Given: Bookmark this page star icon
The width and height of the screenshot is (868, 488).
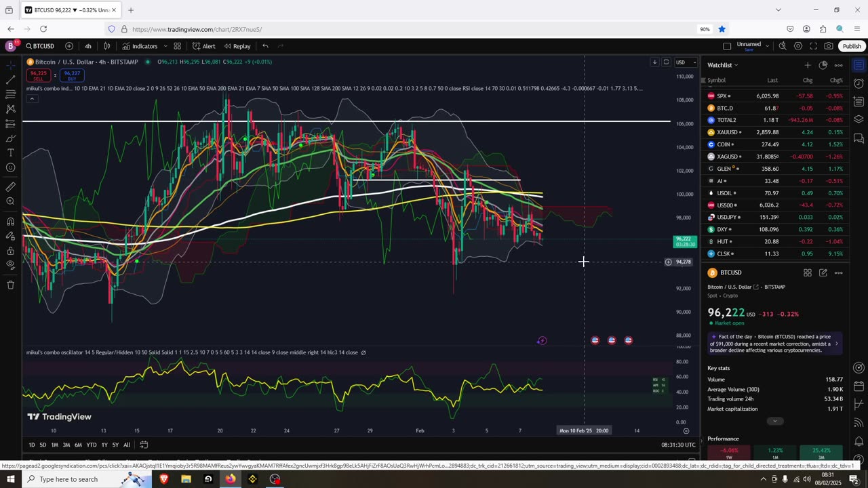Looking at the screenshot, I should click(722, 29).
